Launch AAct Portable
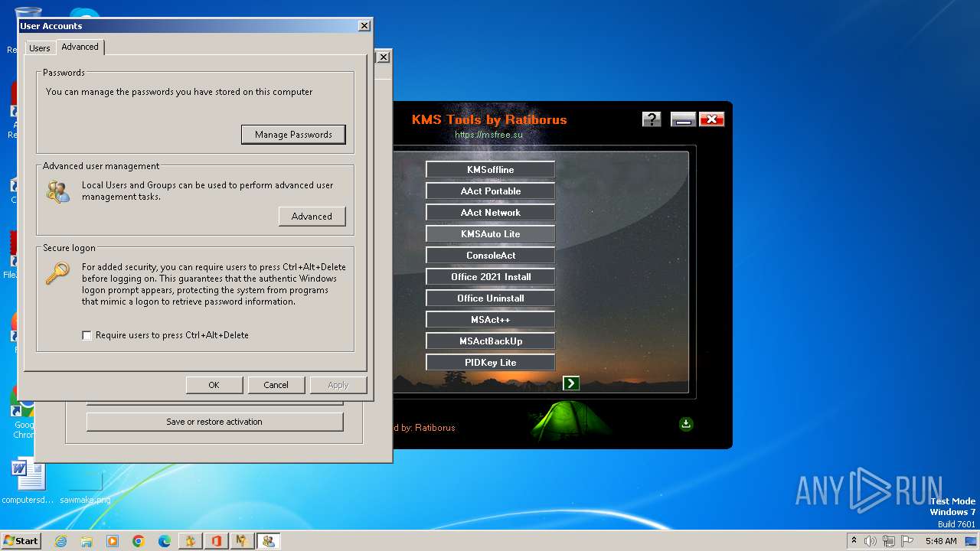Viewport: 980px width, 551px height. point(490,191)
